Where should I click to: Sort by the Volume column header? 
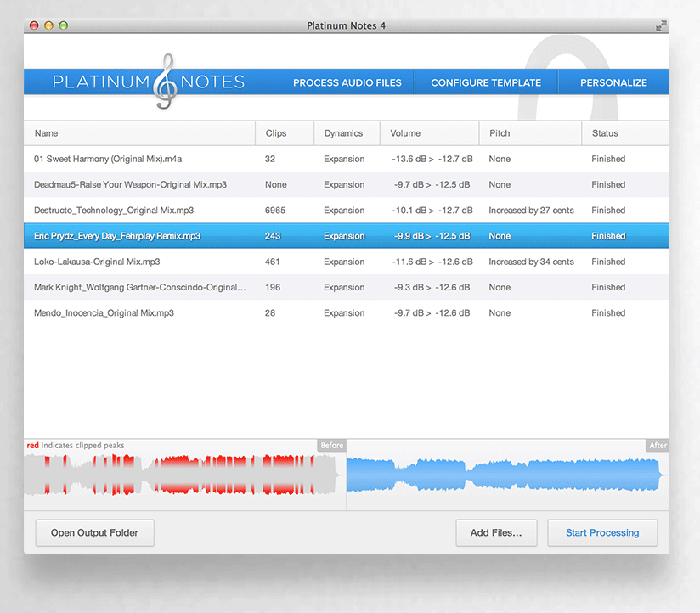coord(430,133)
